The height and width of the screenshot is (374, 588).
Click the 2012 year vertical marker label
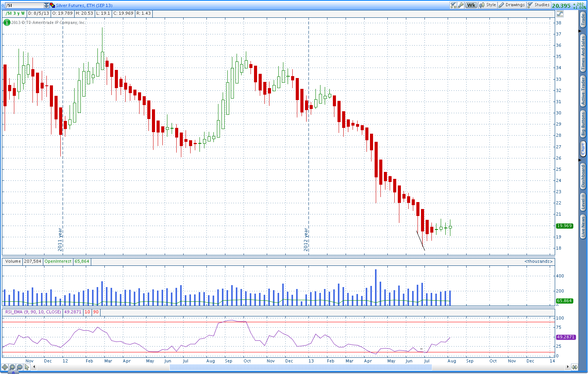point(306,240)
